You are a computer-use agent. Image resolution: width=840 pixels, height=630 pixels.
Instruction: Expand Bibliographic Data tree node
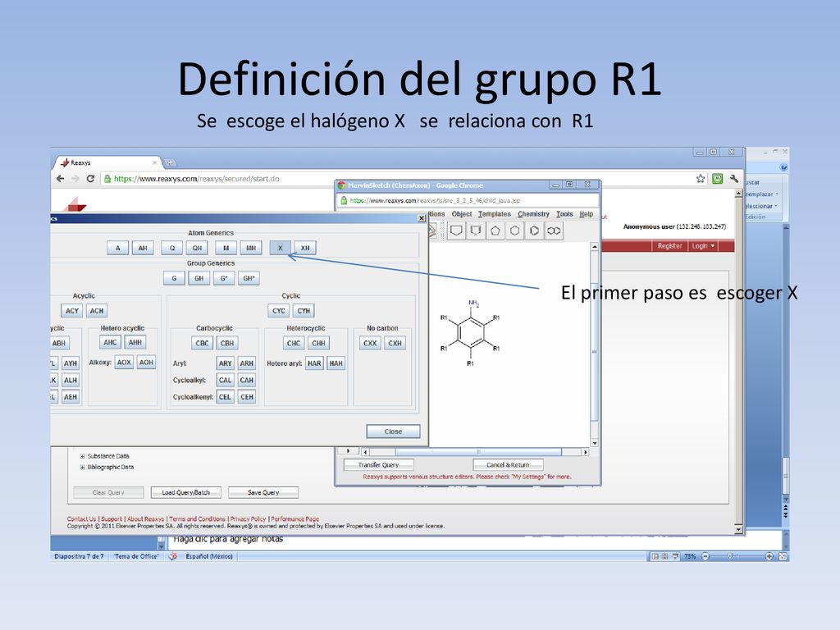coord(83,467)
